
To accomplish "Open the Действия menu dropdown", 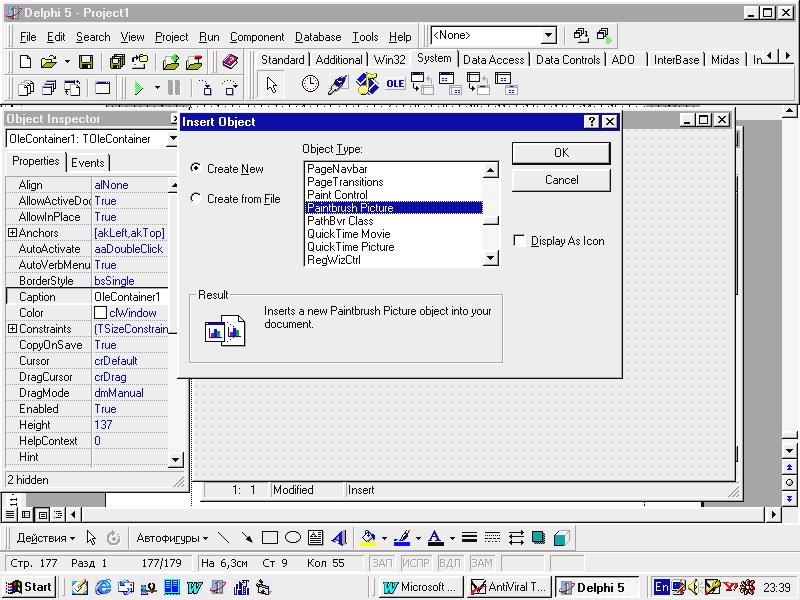I will click(x=45, y=538).
